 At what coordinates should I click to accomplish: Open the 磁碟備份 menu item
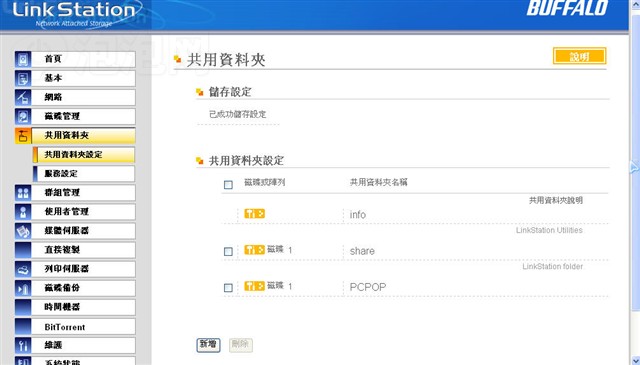[83, 288]
